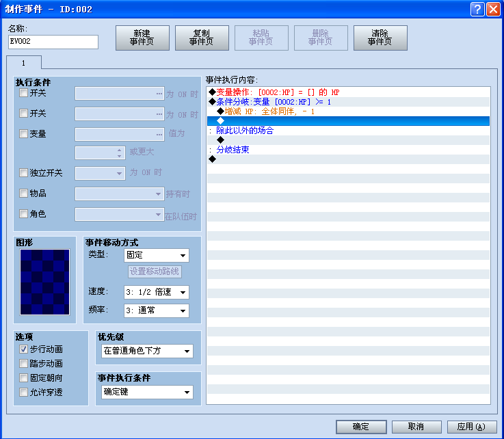Open the 优先级 dropdown 在普通角色下方

click(x=147, y=351)
